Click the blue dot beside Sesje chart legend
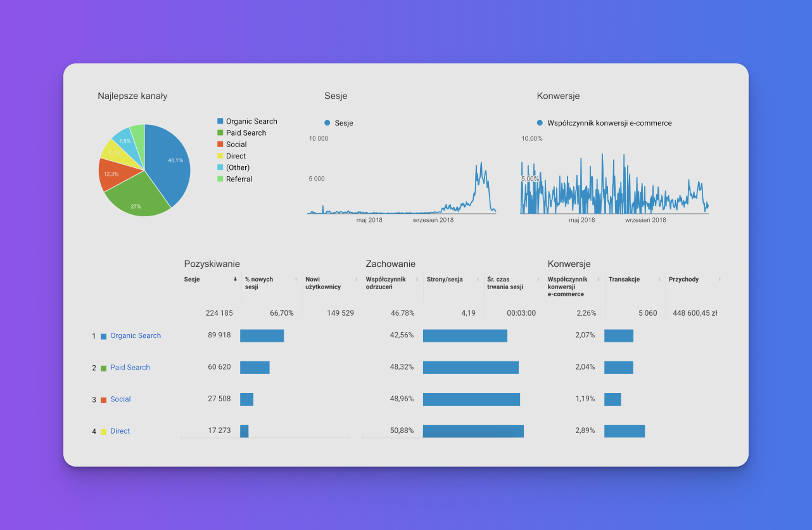The height and width of the screenshot is (530, 812). pyautogui.click(x=327, y=123)
